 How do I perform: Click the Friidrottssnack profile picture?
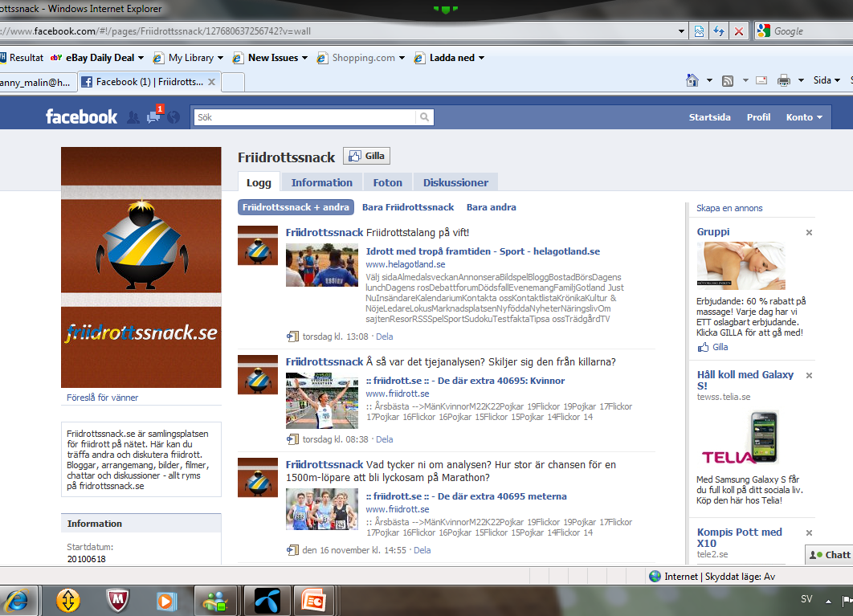point(141,267)
